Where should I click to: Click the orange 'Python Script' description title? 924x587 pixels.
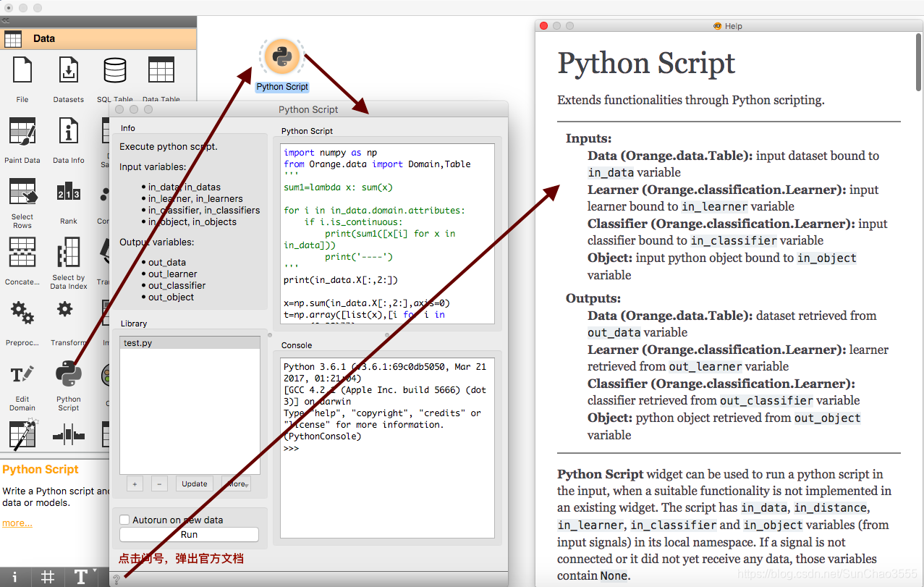click(41, 470)
